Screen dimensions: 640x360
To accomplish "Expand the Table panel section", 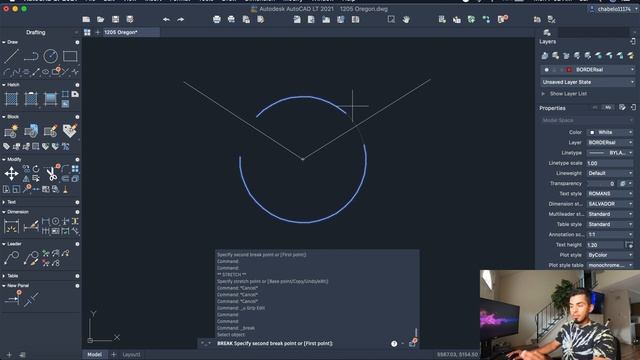I will 4,276.
